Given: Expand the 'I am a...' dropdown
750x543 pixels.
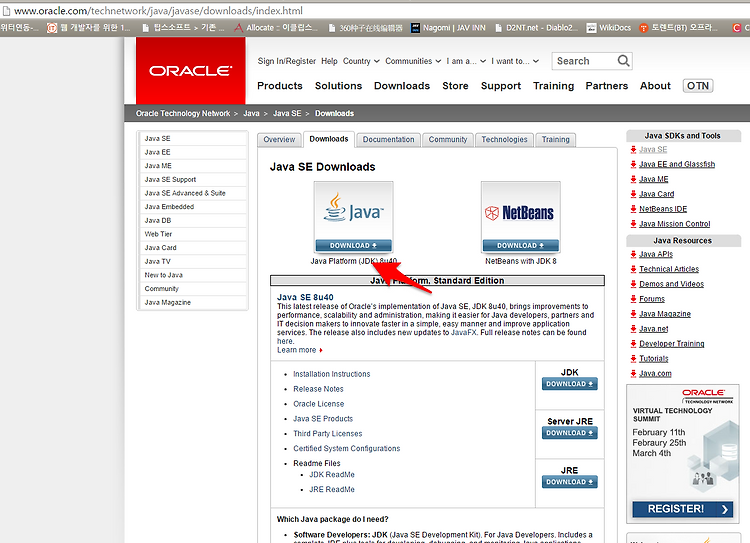Looking at the screenshot, I should pyautogui.click(x=466, y=61).
